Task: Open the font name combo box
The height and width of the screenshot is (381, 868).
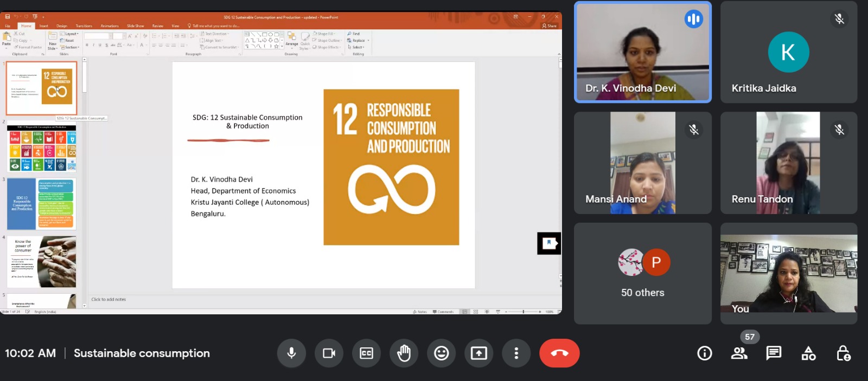Action: click(97, 36)
